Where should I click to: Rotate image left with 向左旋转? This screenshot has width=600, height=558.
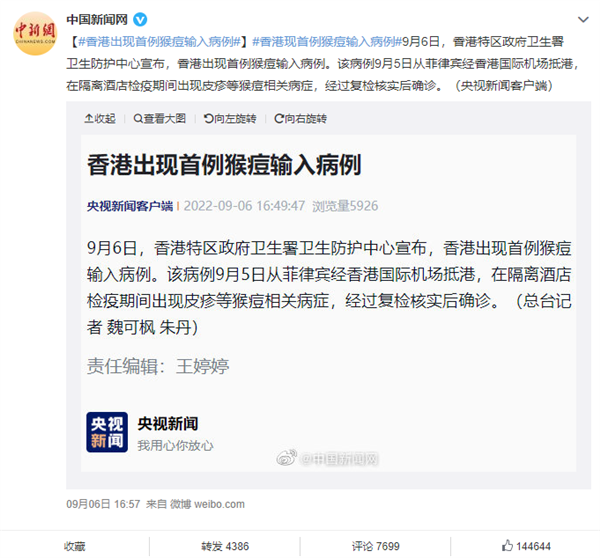(x=230, y=119)
